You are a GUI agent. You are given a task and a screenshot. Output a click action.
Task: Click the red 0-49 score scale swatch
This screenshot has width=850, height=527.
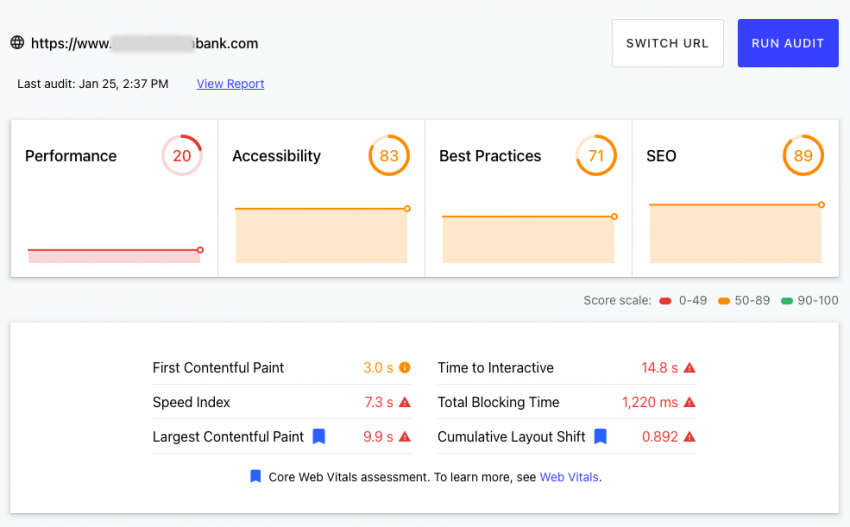click(x=665, y=301)
